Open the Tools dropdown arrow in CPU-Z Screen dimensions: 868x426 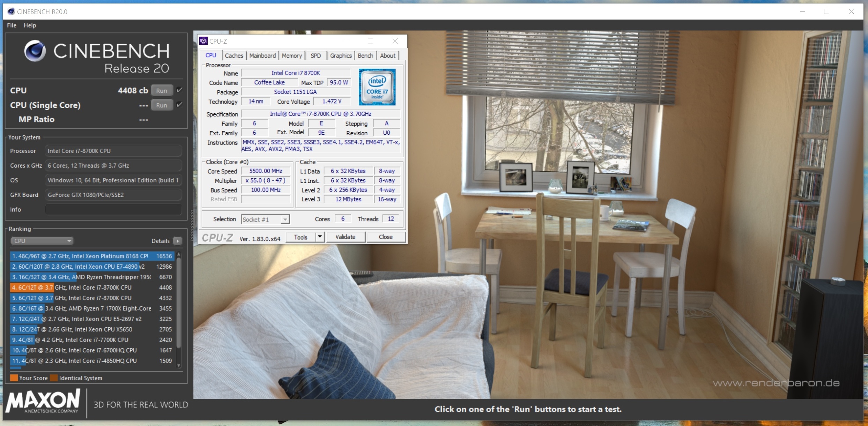(x=320, y=237)
